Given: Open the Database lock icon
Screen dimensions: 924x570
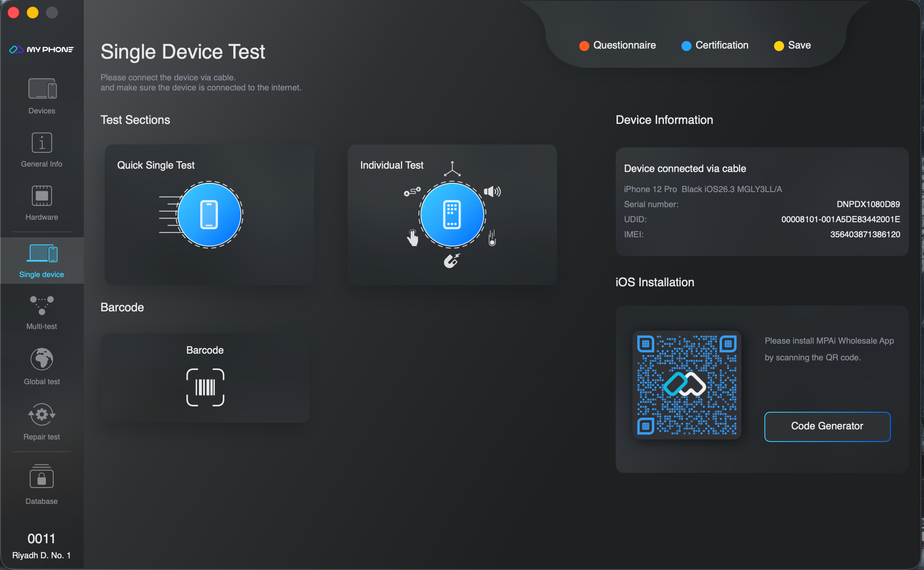Looking at the screenshot, I should [42, 477].
